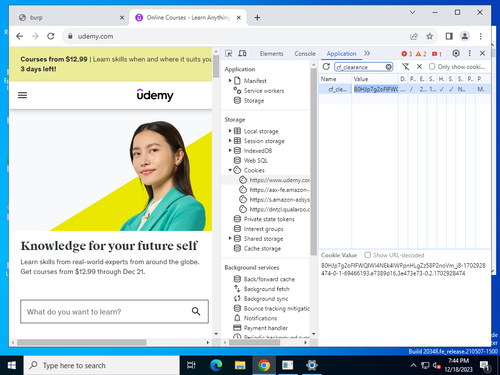500x375 pixels.
Task: Click the Application sidebar vertical scrollbar thumb
Action: 313,162
